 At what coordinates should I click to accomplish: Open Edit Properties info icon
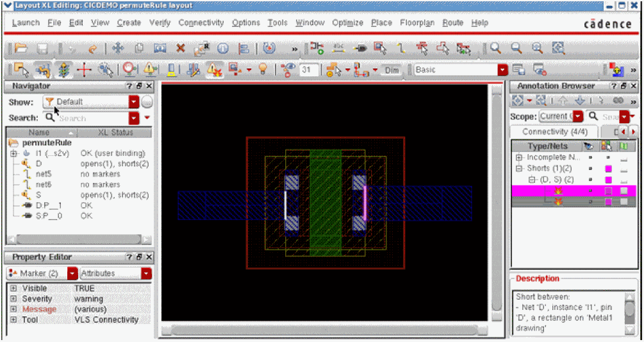[222, 49]
